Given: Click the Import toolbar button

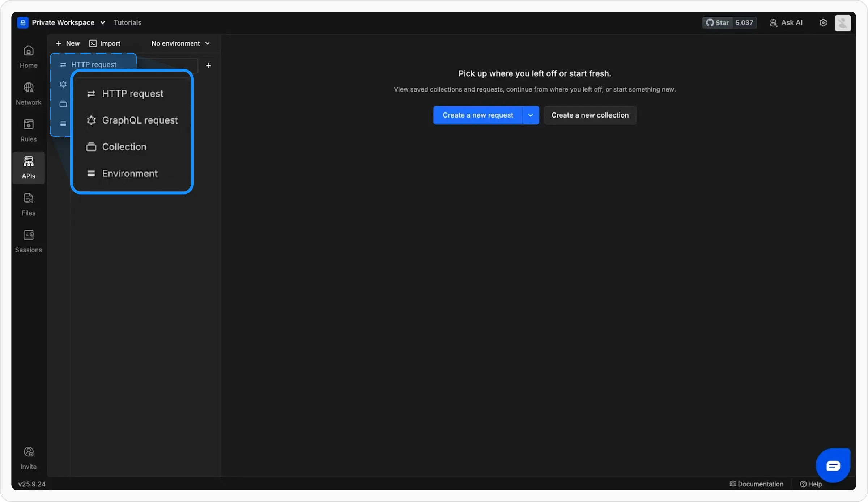Looking at the screenshot, I should [105, 43].
